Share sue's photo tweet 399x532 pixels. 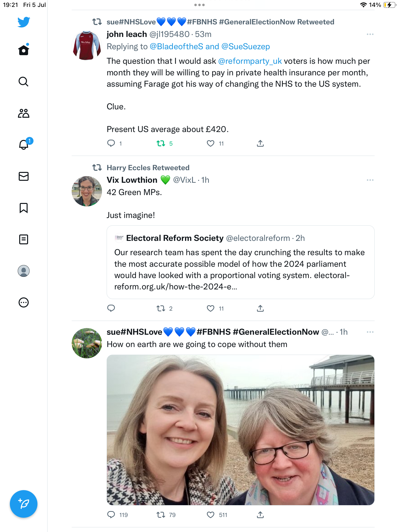(260, 515)
